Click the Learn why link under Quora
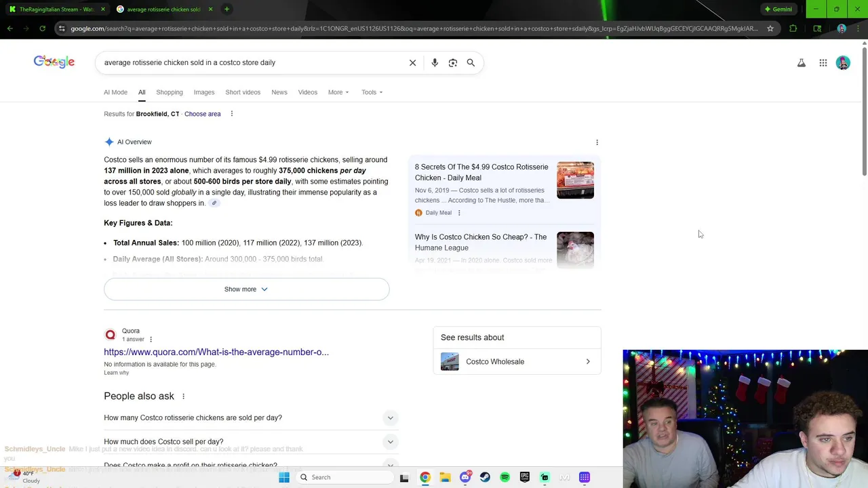The width and height of the screenshot is (868, 488). point(116,373)
